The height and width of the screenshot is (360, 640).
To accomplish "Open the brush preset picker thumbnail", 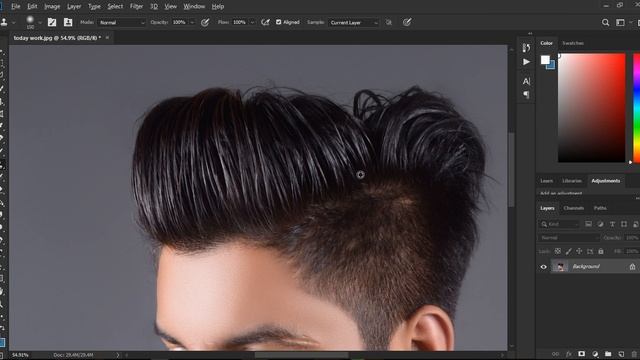I will [30, 22].
